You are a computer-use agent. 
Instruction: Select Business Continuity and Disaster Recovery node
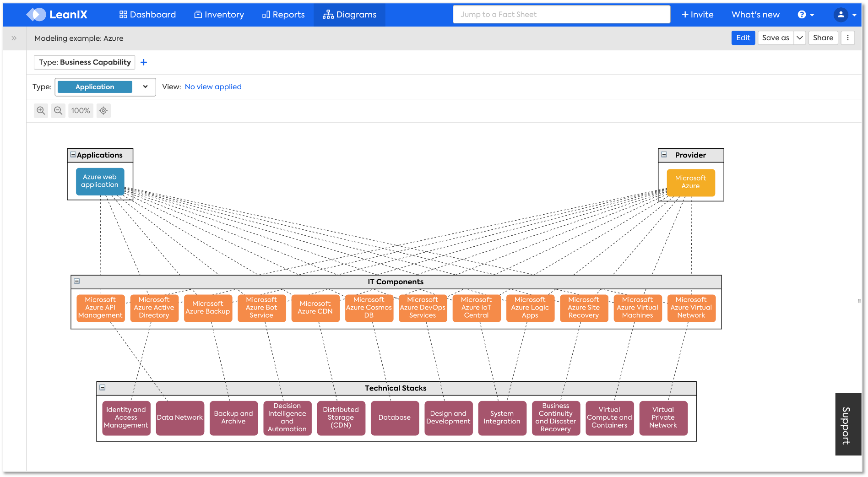click(x=556, y=418)
